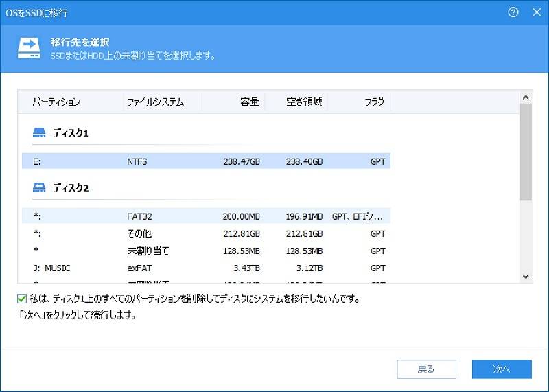Open the help question mark icon
549x392 pixels.
(x=513, y=12)
